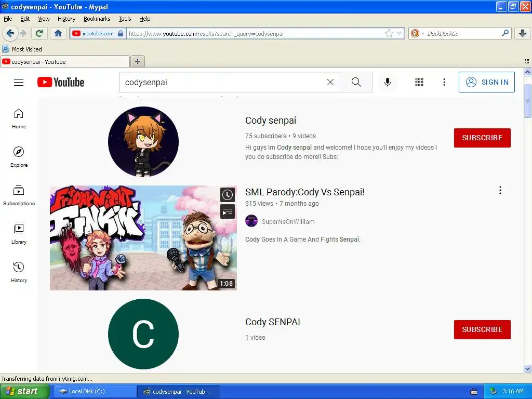Viewport: 532px width, 399px height.
Task: Open YouTube settings three-dot menu
Action: [x=444, y=82]
